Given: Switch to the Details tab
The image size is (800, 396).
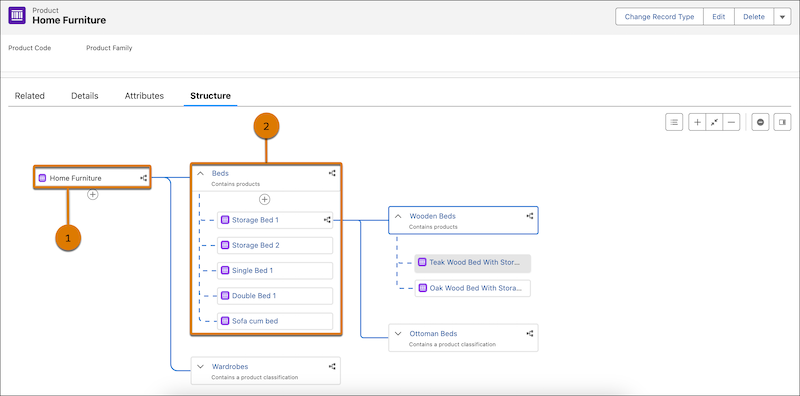Looking at the screenshot, I should click(x=85, y=95).
